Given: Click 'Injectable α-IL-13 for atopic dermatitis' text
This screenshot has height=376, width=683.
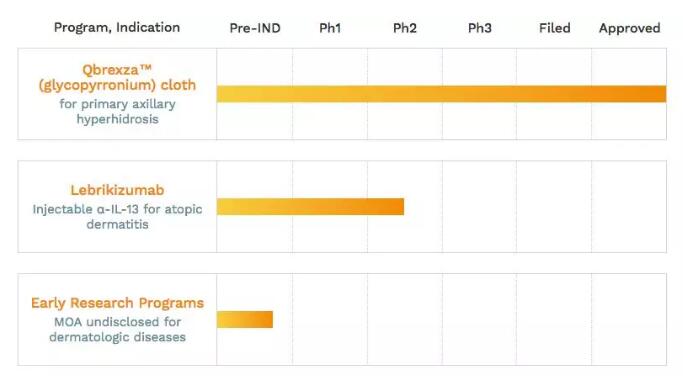Looking at the screenshot, I should click(x=117, y=217).
